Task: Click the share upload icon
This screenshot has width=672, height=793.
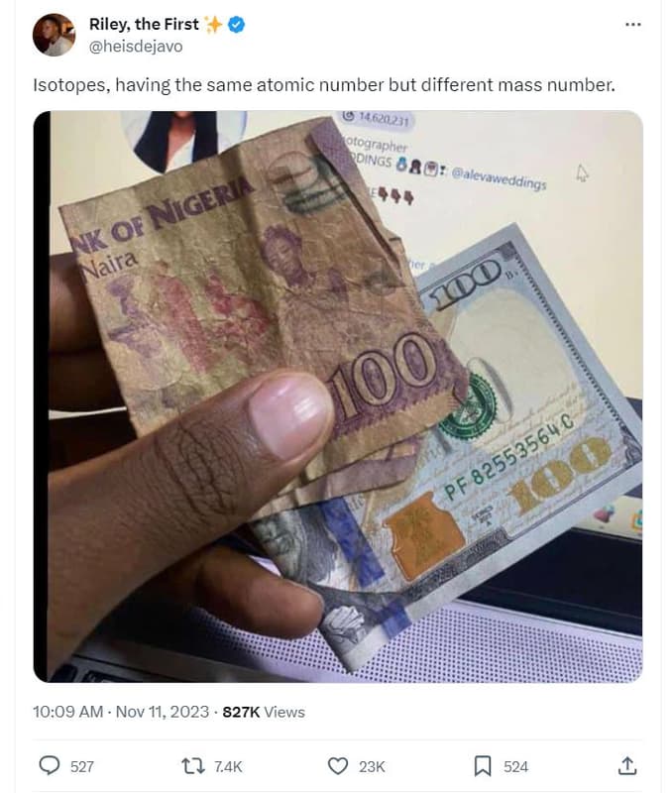Action: pos(627,765)
